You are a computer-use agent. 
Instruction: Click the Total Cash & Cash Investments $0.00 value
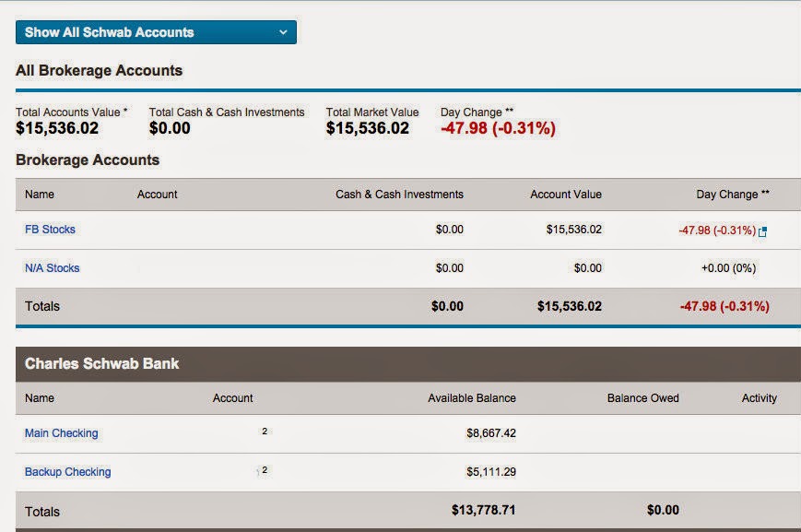[170, 128]
